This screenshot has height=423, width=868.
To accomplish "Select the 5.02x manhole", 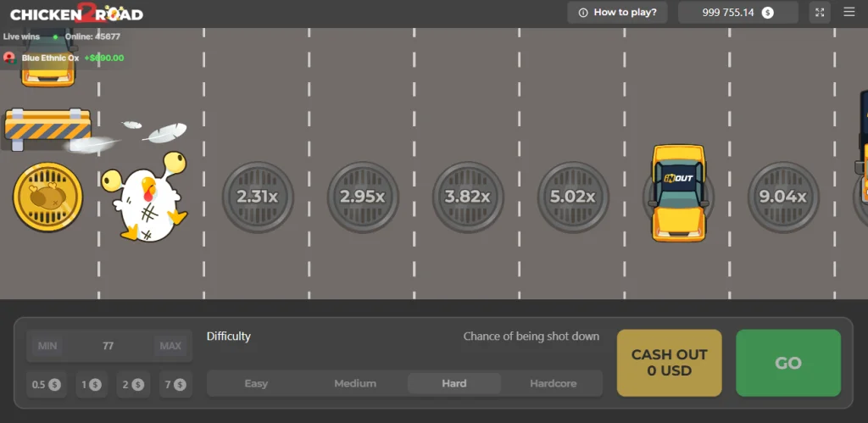I will (x=573, y=198).
